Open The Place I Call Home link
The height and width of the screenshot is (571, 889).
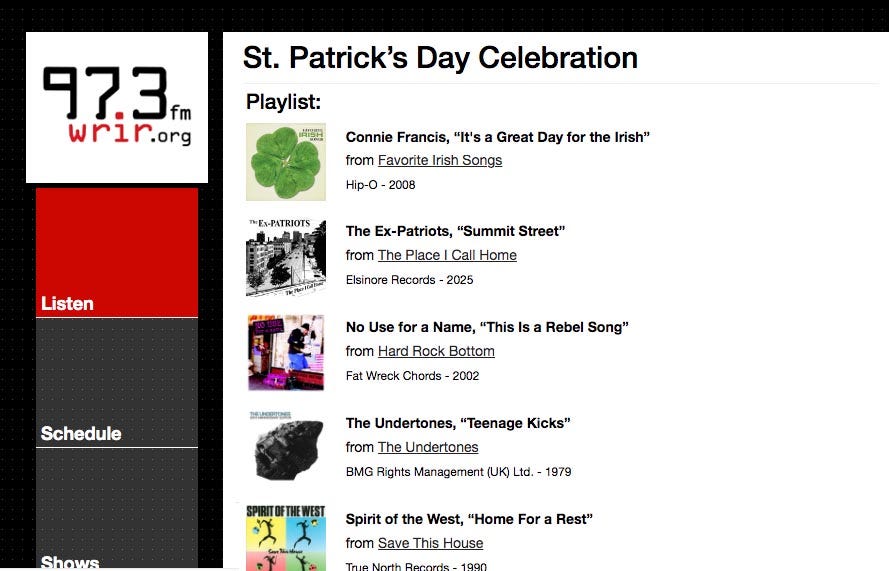[447, 255]
